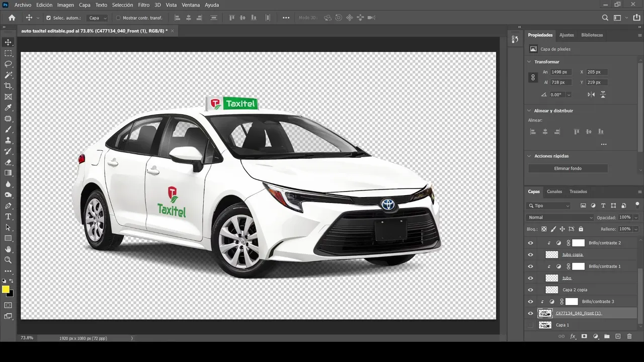Open the Normal blend mode dropdown
This screenshot has width=644, height=362.
click(560, 218)
